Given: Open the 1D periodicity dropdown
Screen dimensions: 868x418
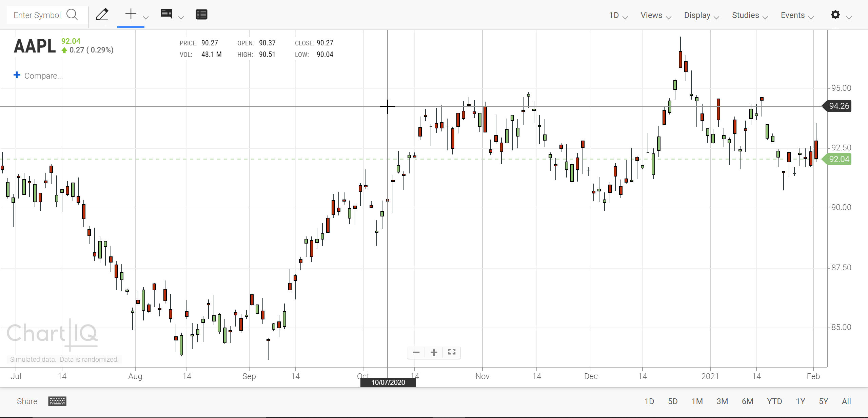Looking at the screenshot, I should (x=618, y=15).
